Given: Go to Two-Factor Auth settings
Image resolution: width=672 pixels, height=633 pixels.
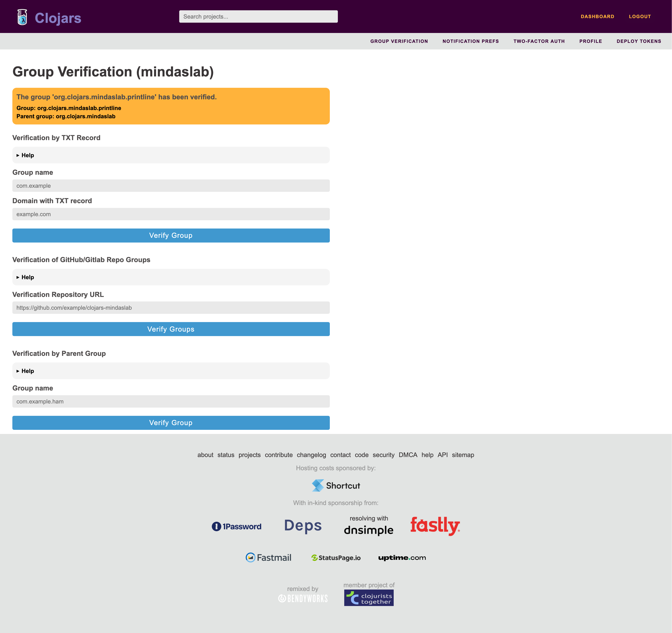Looking at the screenshot, I should (539, 41).
